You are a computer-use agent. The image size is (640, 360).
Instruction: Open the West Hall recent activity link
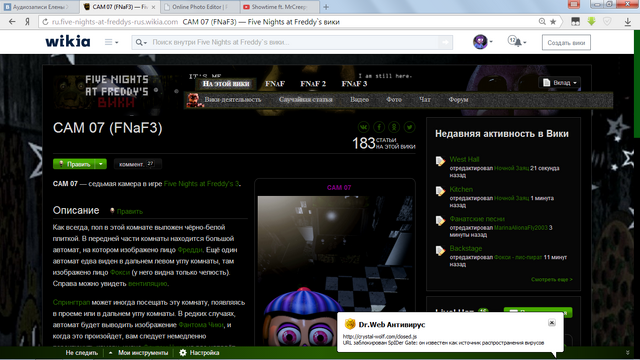464,159
